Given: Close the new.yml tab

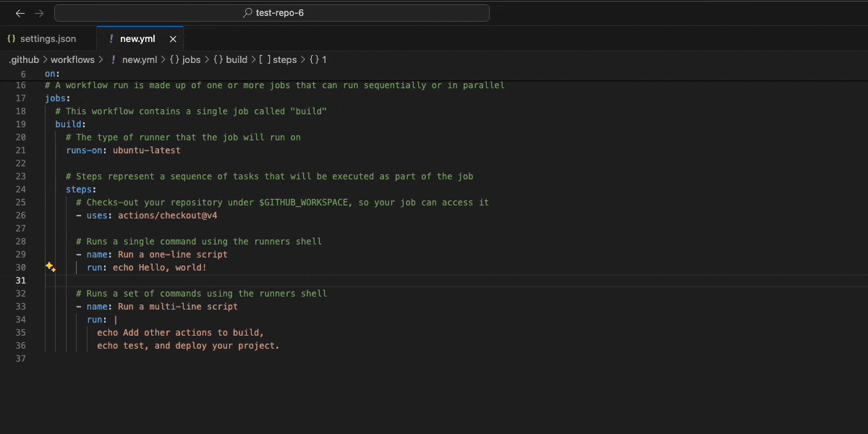Looking at the screenshot, I should point(173,39).
